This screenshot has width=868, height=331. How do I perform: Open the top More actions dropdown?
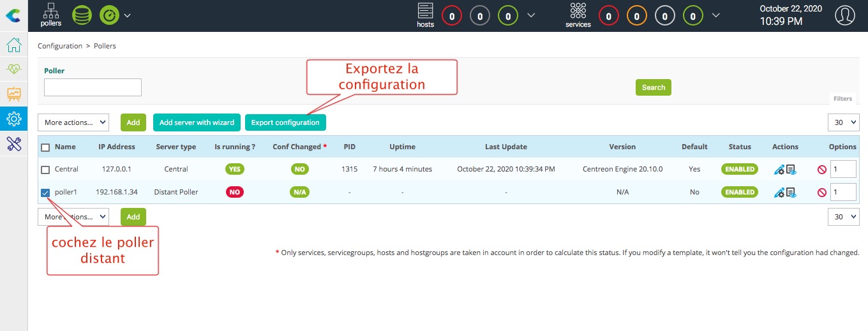point(73,122)
